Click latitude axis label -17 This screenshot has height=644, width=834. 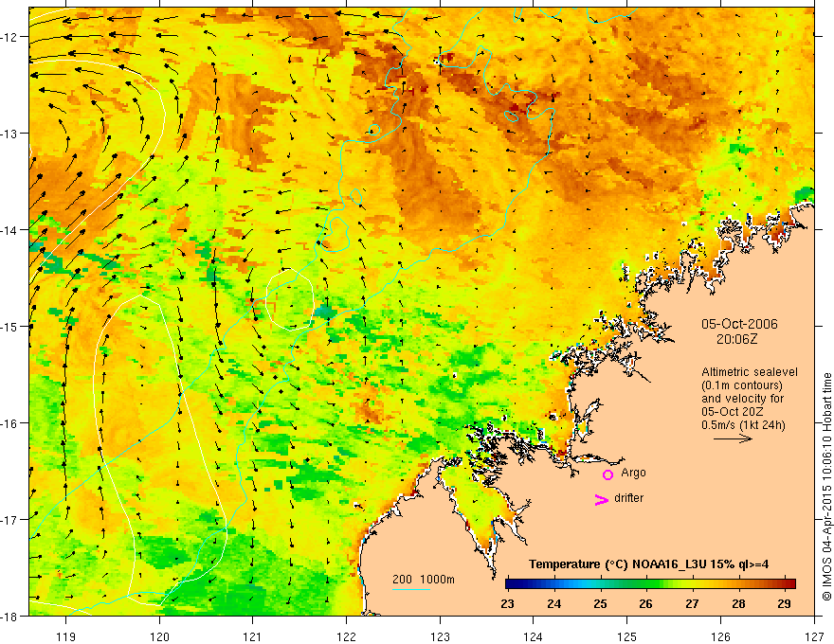coord(10,519)
